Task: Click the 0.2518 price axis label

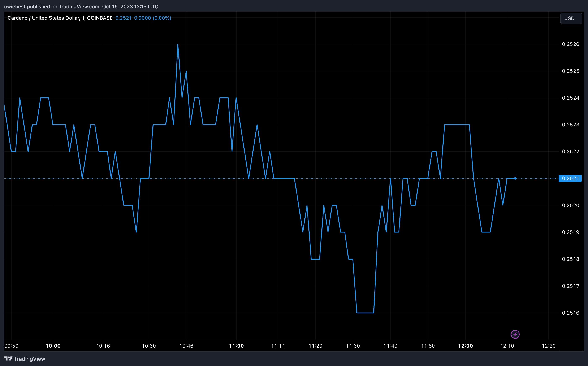Action: [x=571, y=259]
